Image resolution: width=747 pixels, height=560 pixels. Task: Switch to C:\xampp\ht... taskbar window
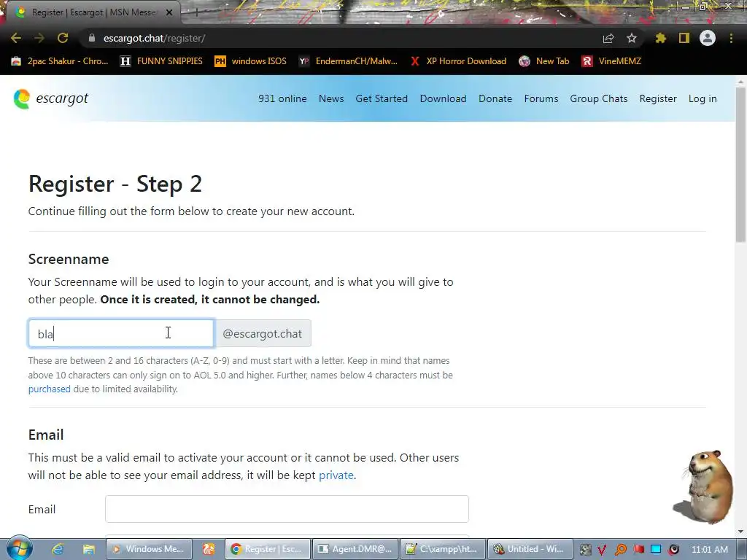(443, 549)
